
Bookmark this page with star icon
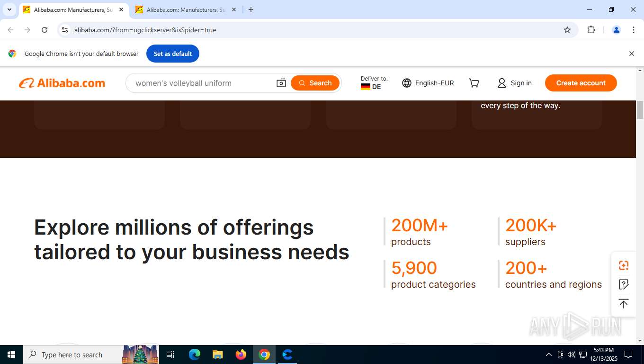(x=567, y=30)
